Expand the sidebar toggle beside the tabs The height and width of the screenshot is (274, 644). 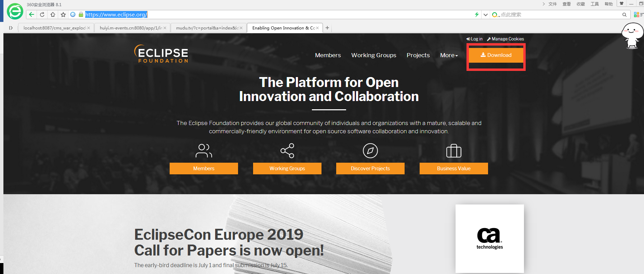(x=11, y=28)
